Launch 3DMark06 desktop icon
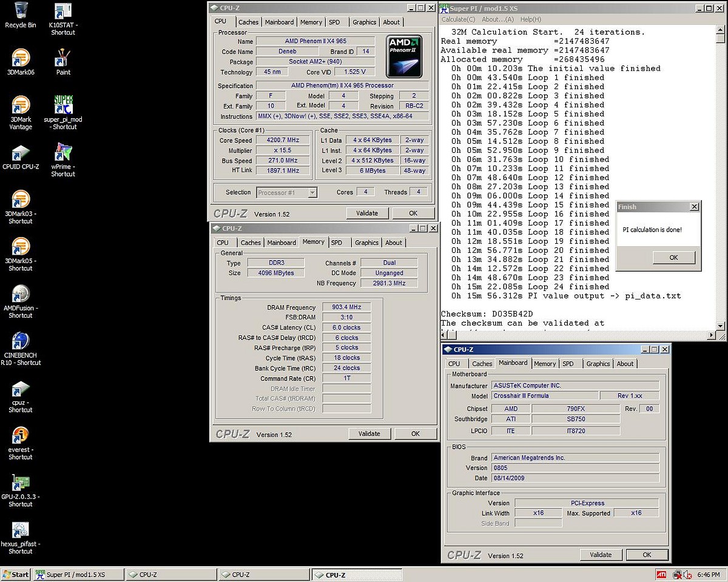The image size is (728, 582). 21,58
